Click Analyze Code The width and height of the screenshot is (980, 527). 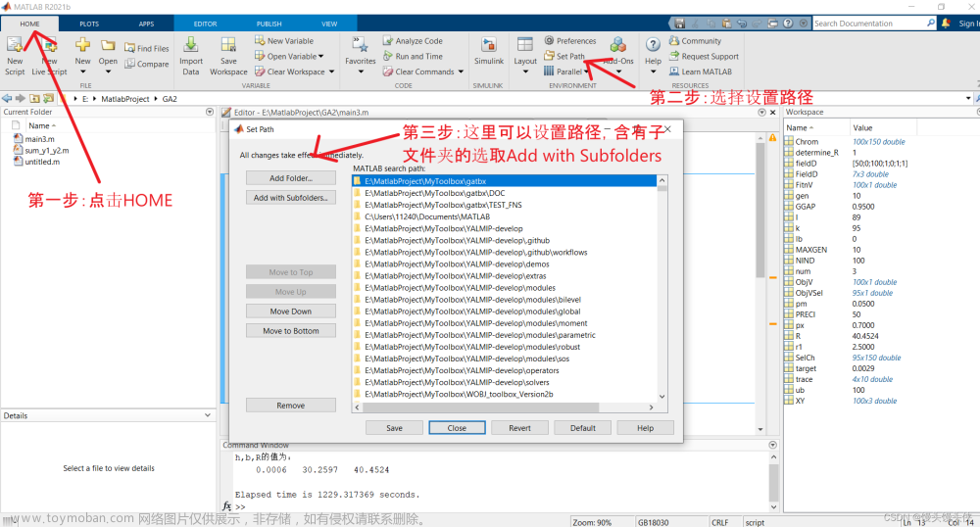[413, 40]
